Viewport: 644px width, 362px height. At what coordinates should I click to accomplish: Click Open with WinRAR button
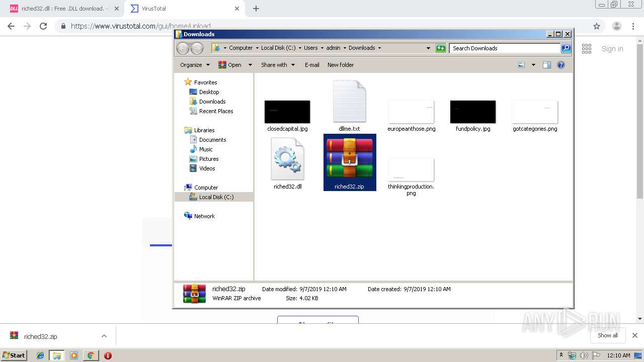point(230,65)
